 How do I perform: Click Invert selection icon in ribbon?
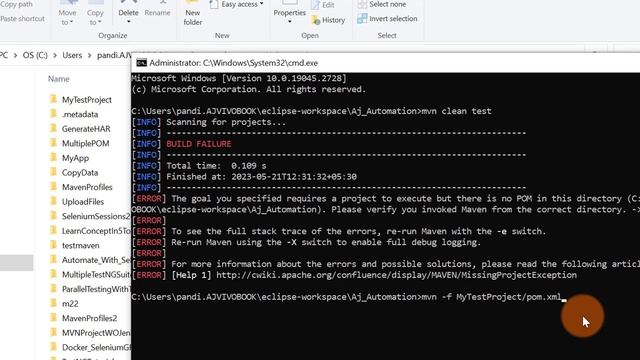(362, 19)
